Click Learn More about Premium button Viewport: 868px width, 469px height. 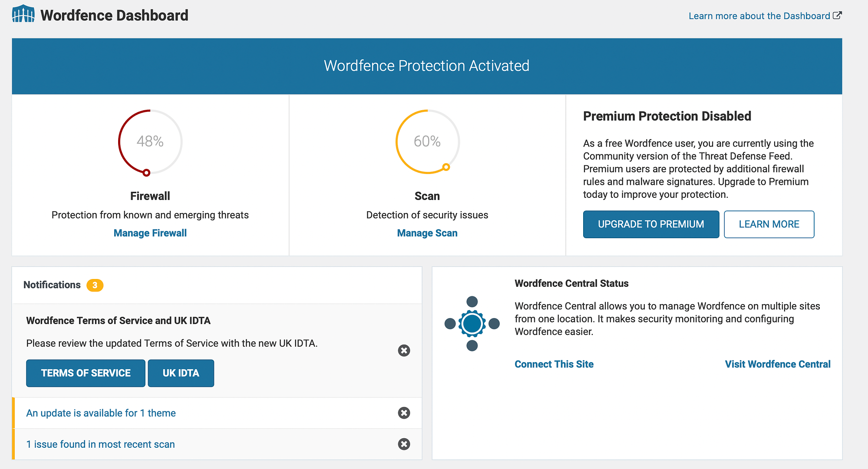(769, 224)
